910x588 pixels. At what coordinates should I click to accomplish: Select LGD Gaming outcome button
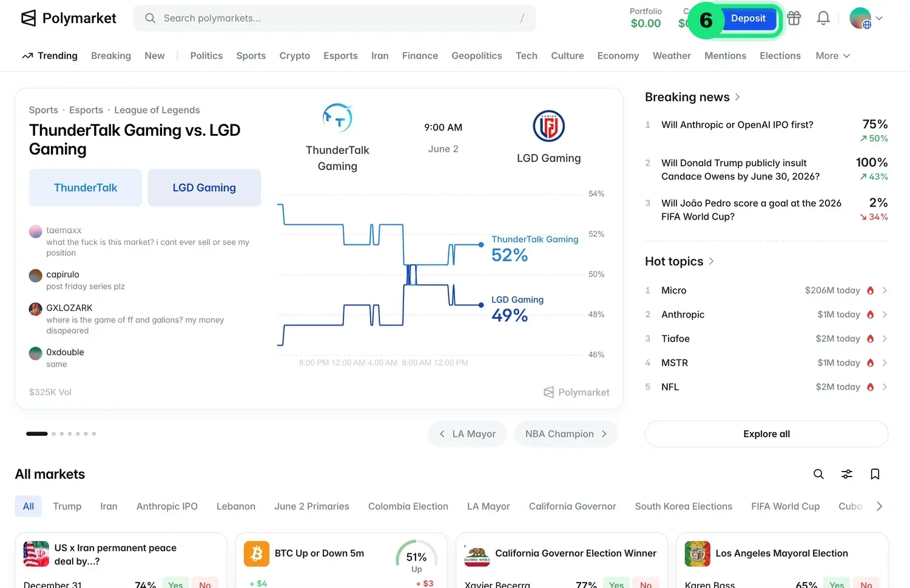(204, 188)
